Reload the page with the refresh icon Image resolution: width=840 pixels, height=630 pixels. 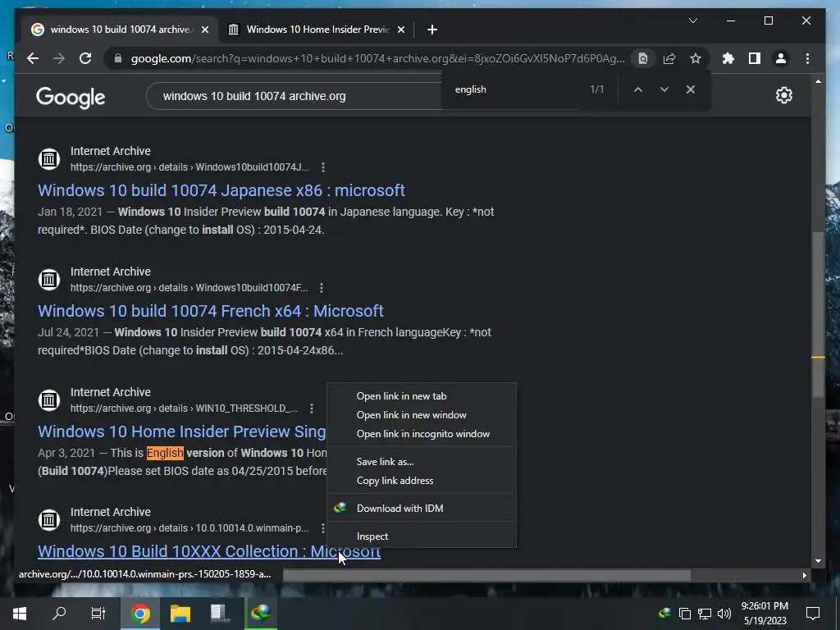click(x=85, y=58)
